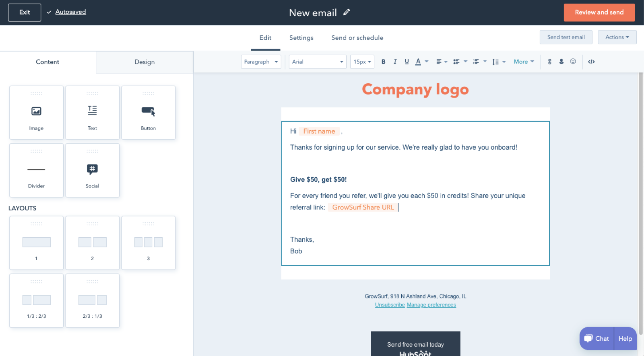
Task: Open the font color picker
Action: pyautogui.click(x=420, y=62)
